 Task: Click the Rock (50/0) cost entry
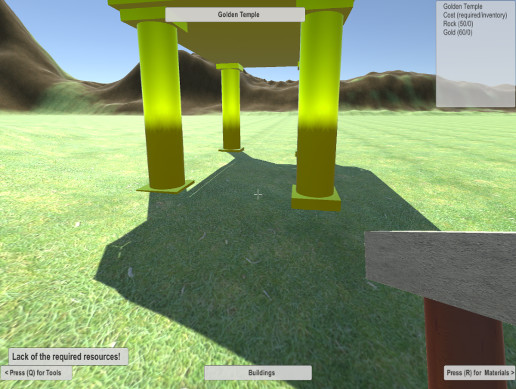point(458,24)
